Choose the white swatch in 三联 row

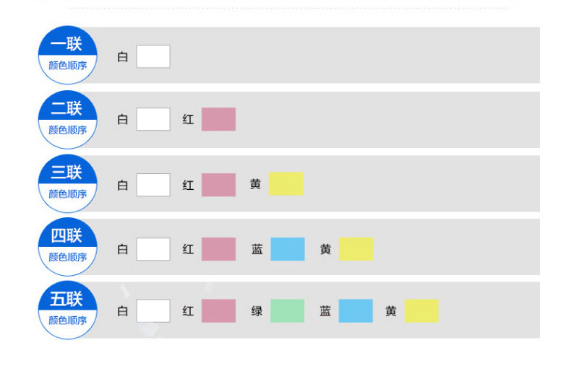point(153,184)
